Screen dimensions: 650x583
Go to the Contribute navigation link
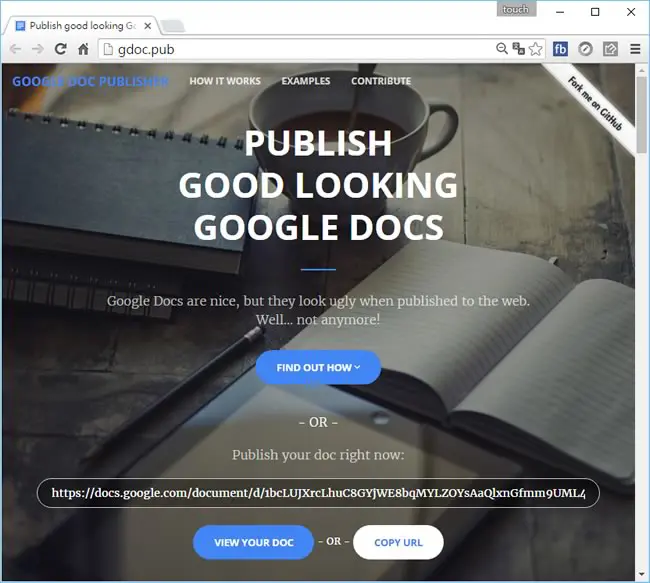click(381, 81)
